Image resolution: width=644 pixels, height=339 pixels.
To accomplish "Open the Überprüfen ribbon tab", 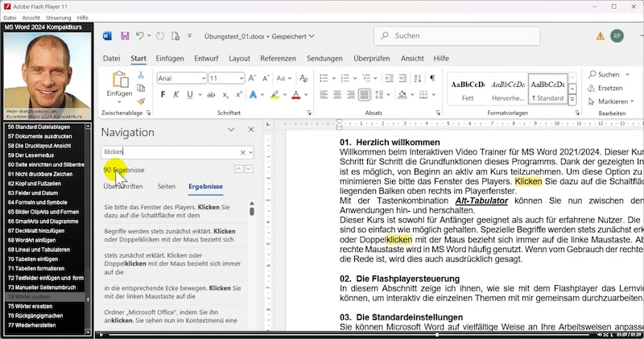I will pyautogui.click(x=372, y=58).
